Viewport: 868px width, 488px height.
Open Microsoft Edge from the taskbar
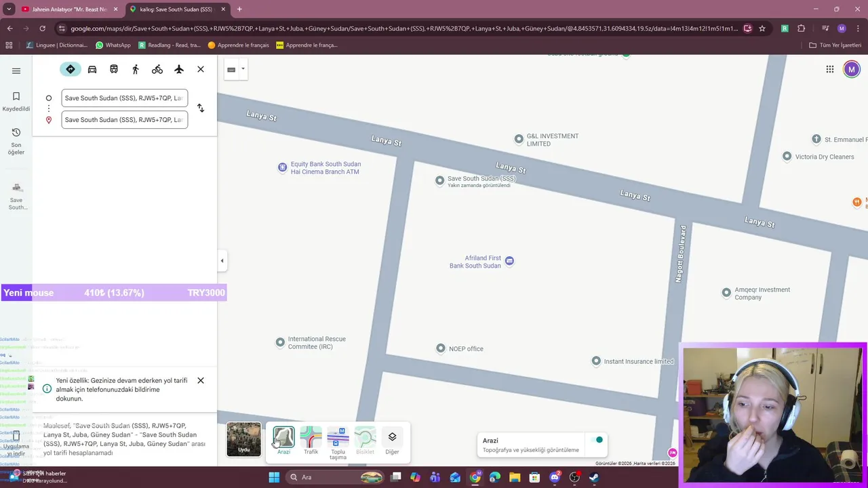(495, 477)
